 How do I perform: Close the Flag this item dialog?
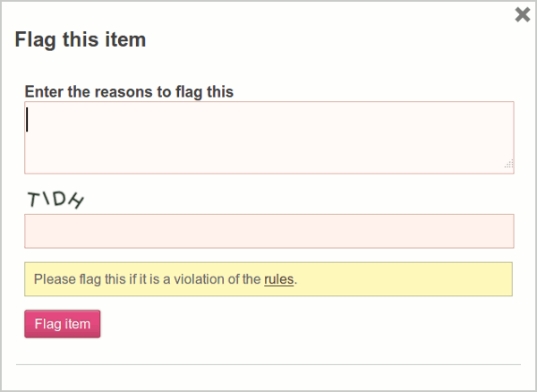click(x=523, y=14)
